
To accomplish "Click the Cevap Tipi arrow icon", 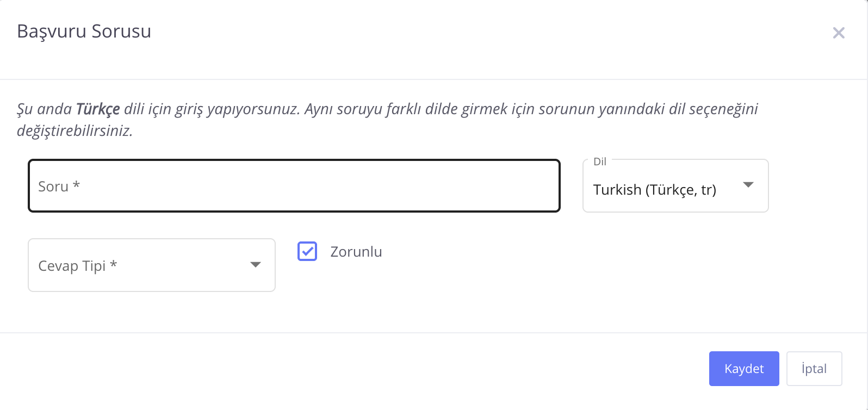I will (256, 265).
